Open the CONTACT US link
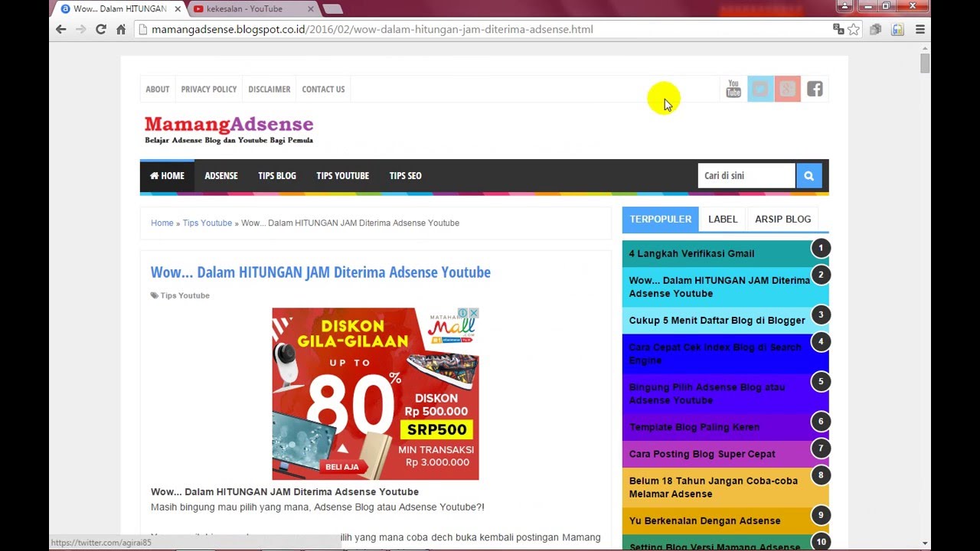The image size is (980, 551). [x=323, y=89]
